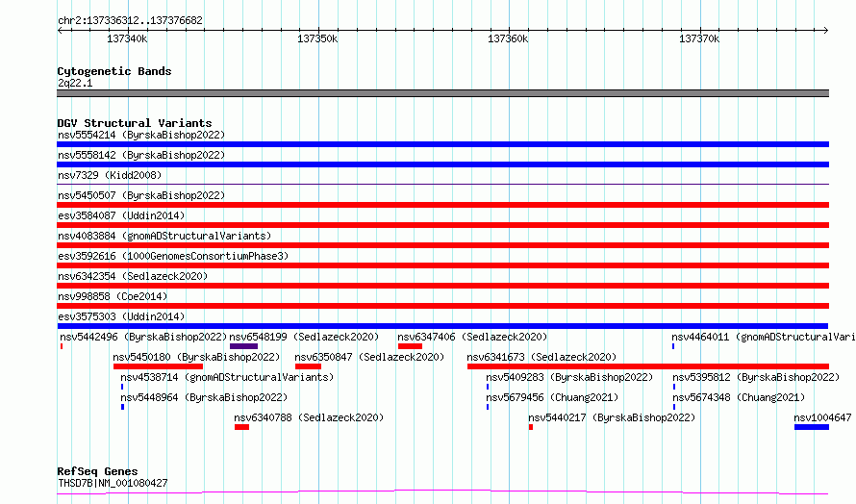
Task: Open the esv3584087 (Uddin2014) variant label
Action: click(121, 215)
